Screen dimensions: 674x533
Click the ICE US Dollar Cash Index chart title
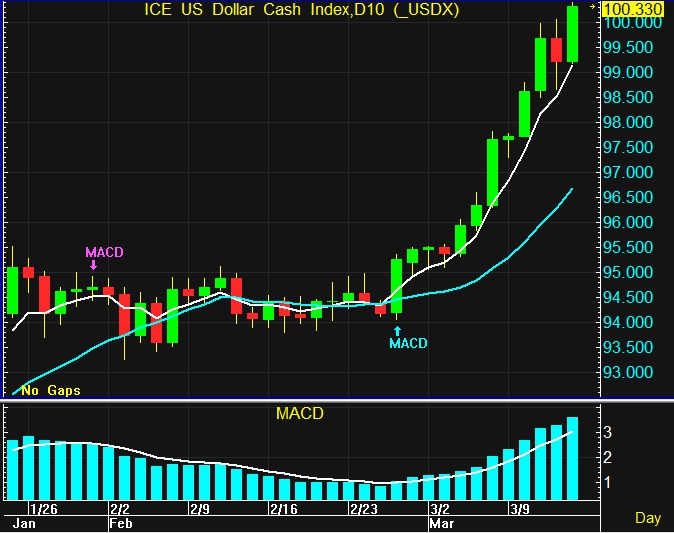click(301, 9)
